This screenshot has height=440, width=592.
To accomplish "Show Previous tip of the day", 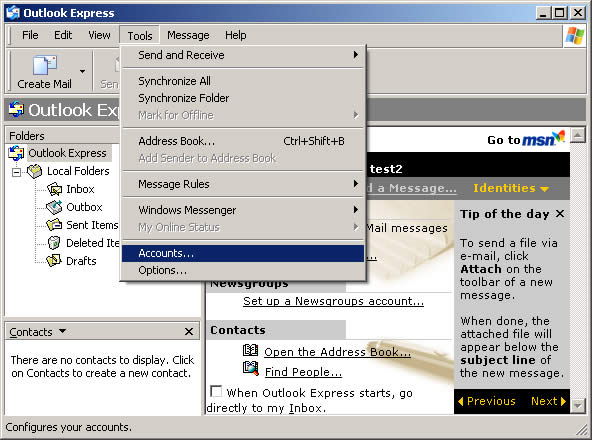I will tap(487, 401).
